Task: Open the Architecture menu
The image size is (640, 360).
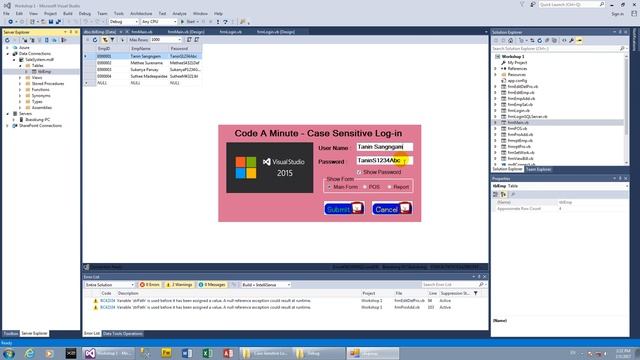Action: [141, 13]
